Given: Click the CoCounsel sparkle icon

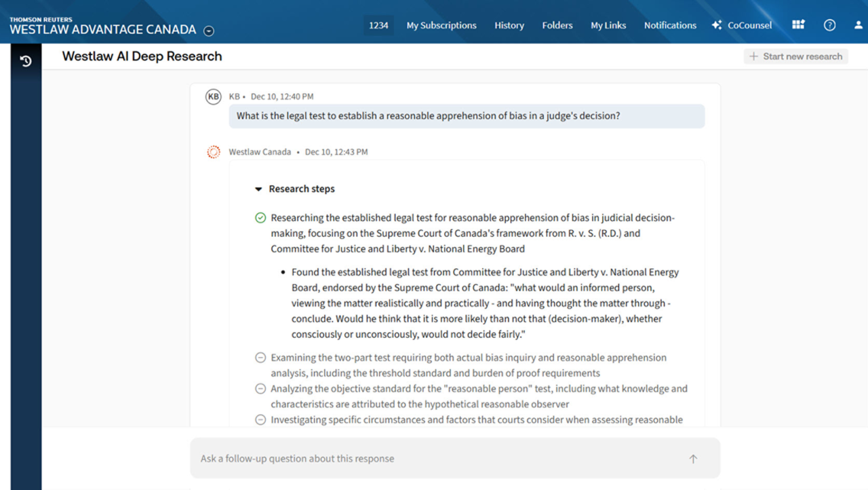Looking at the screenshot, I should 717,25.
